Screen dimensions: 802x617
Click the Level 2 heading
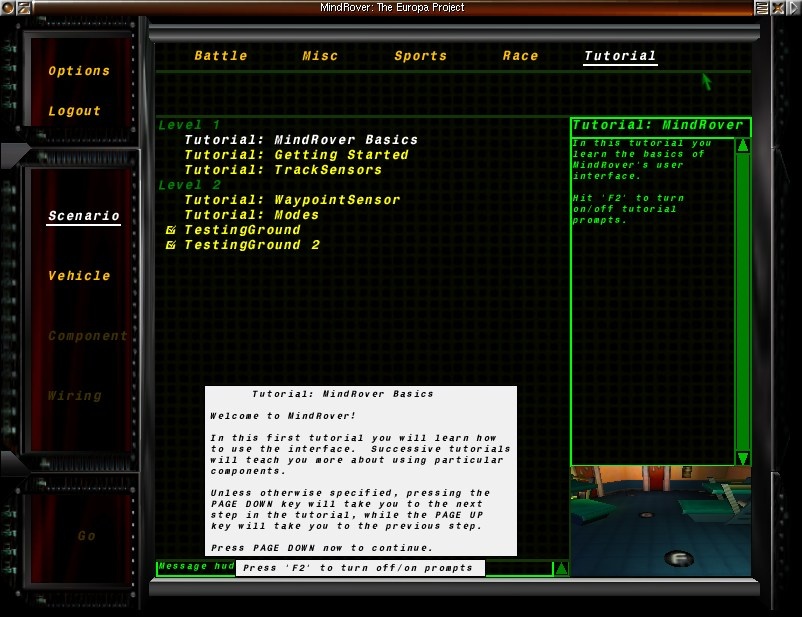[x=189, y=185]
